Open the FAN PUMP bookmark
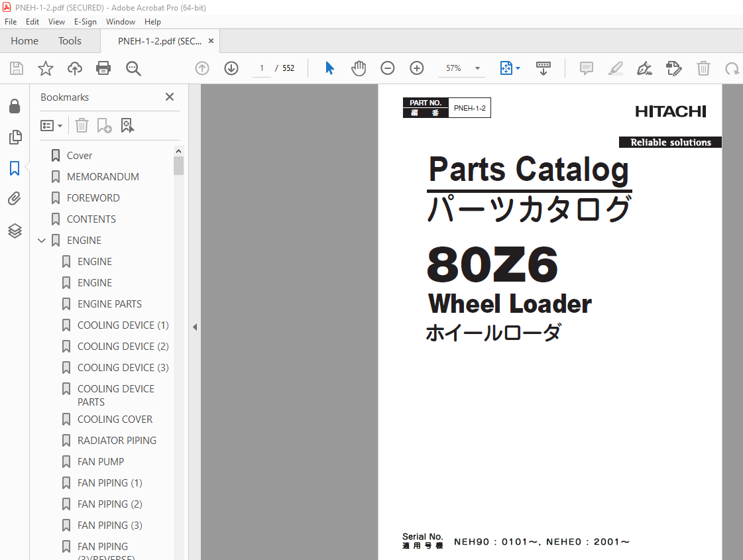The height and width of the screenshot is (560, 743). coord(101,462)
